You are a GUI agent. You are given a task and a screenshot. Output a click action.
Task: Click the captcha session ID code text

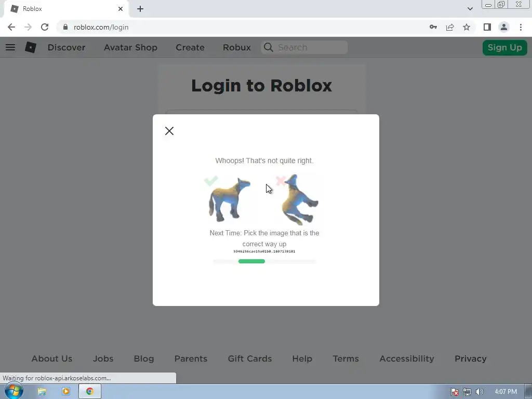[x=264, y=251]
